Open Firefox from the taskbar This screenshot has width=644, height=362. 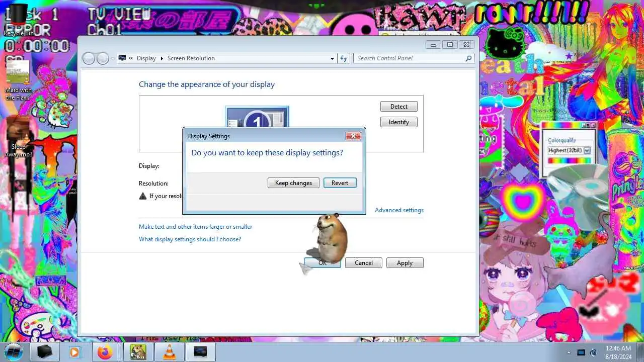pyautogui.click(x=105, y=352)
